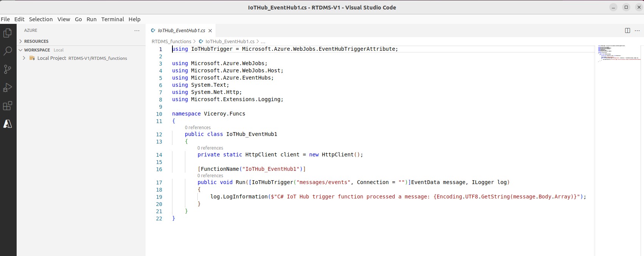Click 'namespace Viceroy.Funcs' text

[209, 114]
